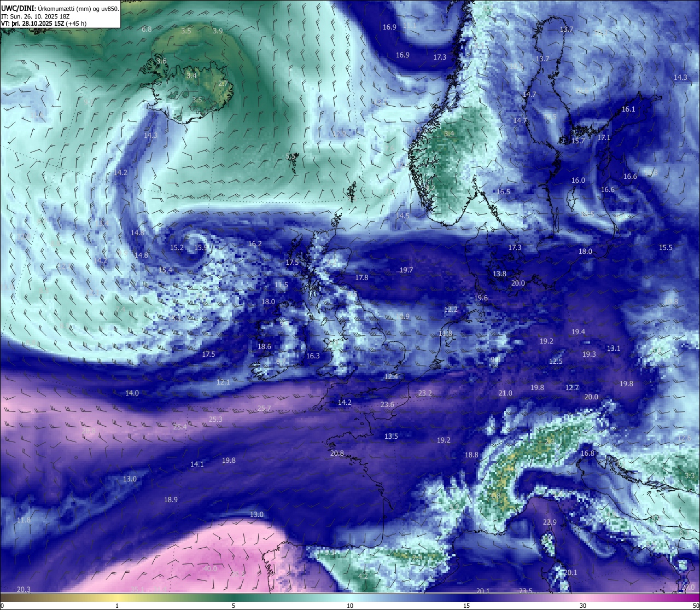700x610 pixels.
Task: Click the 23.6 map value
Action: (387, 405)
